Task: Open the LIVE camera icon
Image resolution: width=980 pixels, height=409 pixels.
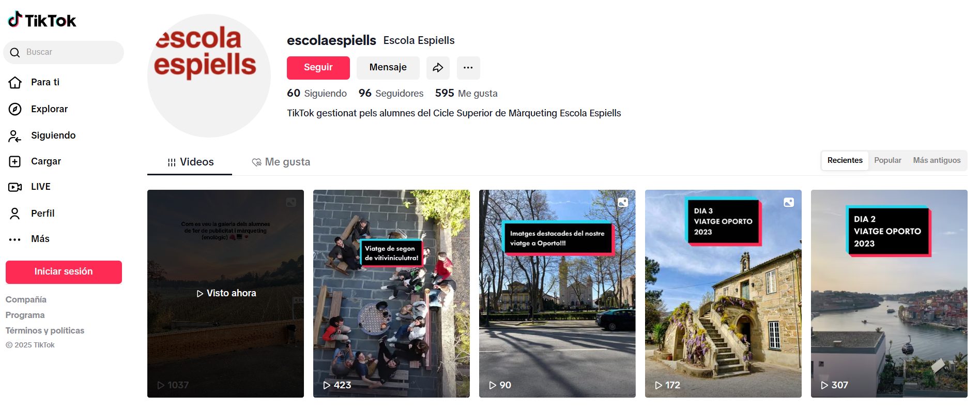Action: (x=15, y=187)
